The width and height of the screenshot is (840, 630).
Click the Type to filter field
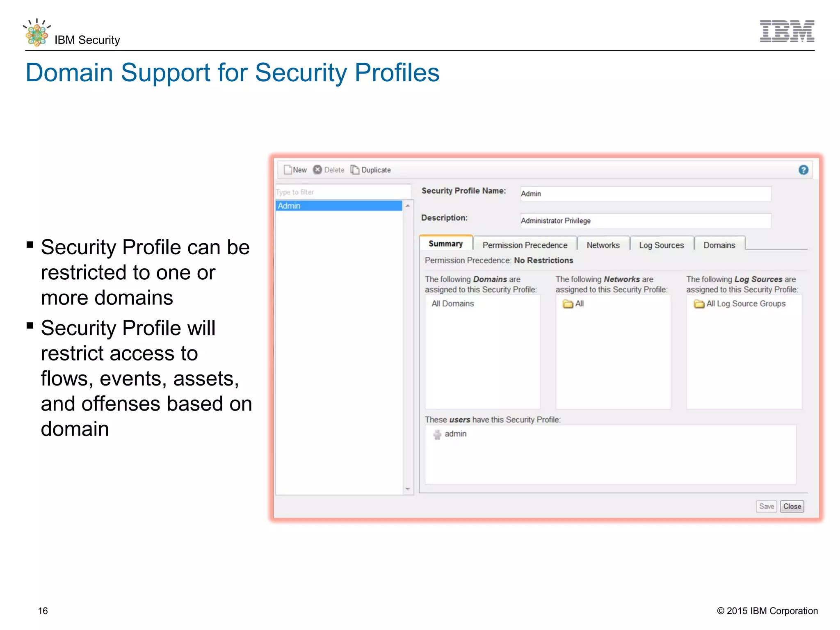(343, 192)
